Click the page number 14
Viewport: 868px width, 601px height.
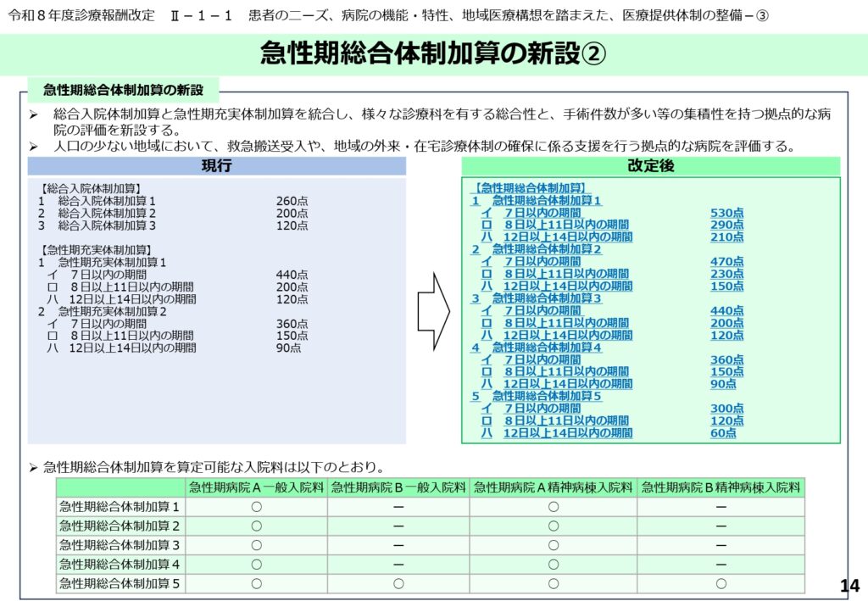click(x=849, y=585)
